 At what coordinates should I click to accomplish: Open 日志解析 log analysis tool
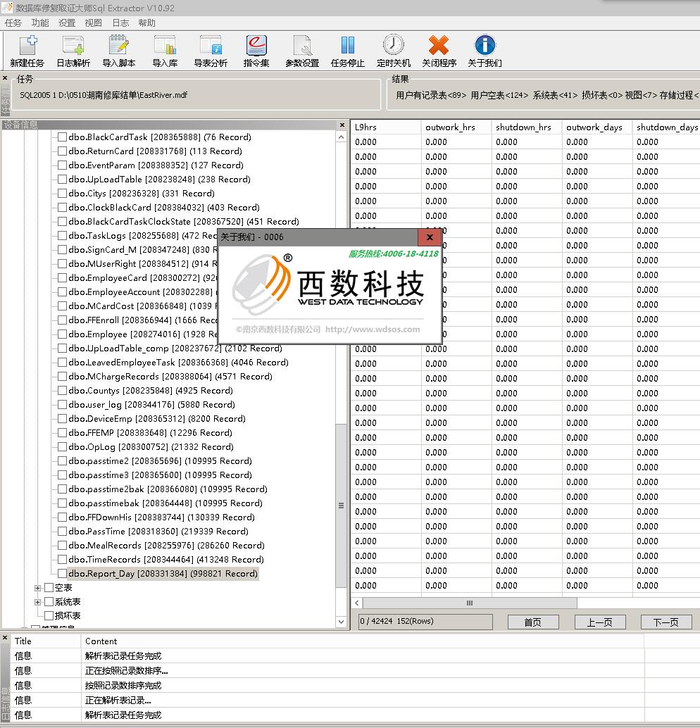click(73, 51)
